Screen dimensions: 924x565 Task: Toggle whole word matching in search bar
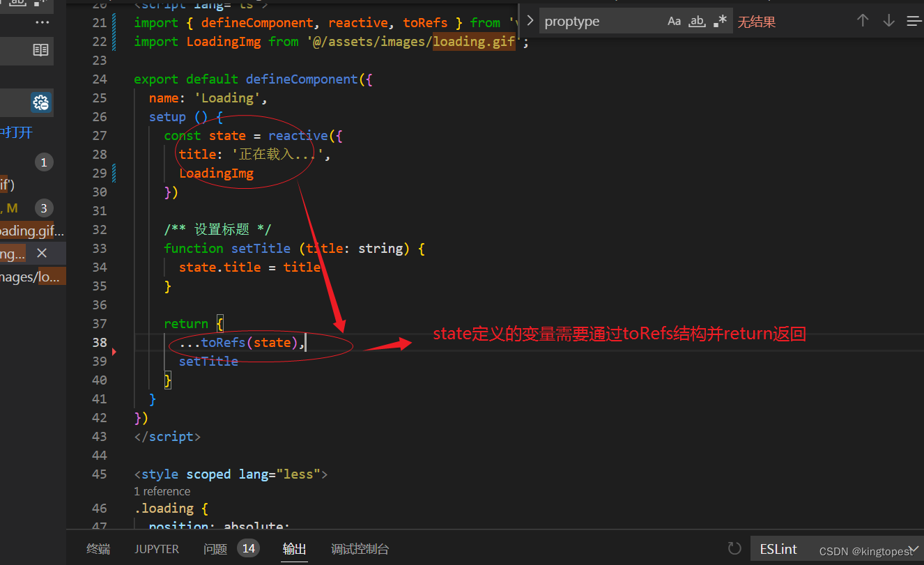(x=697, y=21)
